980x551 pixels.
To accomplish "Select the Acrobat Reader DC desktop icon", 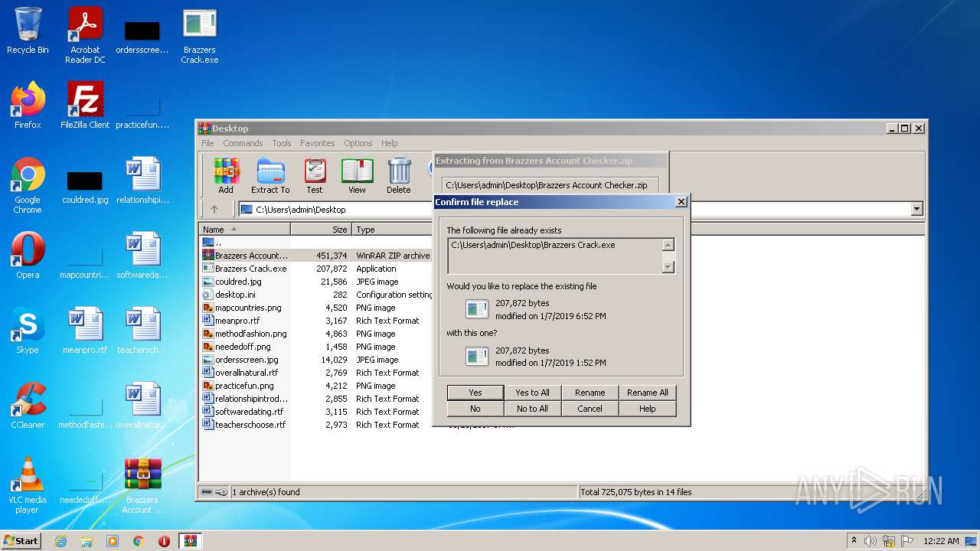I will [x=85, y=35].
